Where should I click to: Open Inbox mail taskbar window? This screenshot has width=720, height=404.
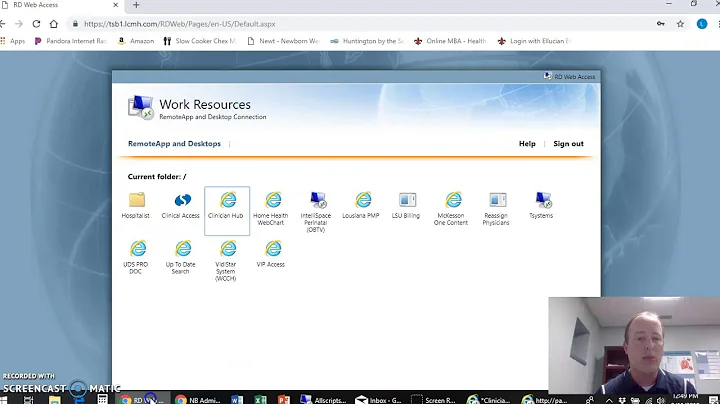click(379, 400)
